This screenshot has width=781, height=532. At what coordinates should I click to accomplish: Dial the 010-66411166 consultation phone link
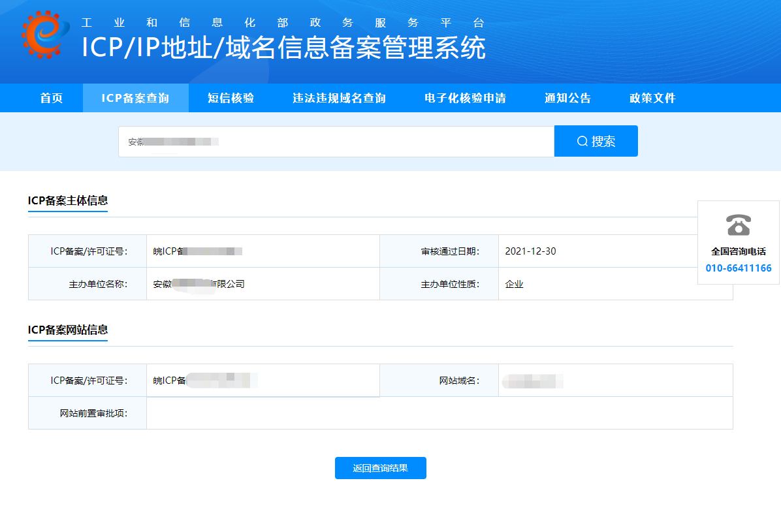[x=738, y=268]
